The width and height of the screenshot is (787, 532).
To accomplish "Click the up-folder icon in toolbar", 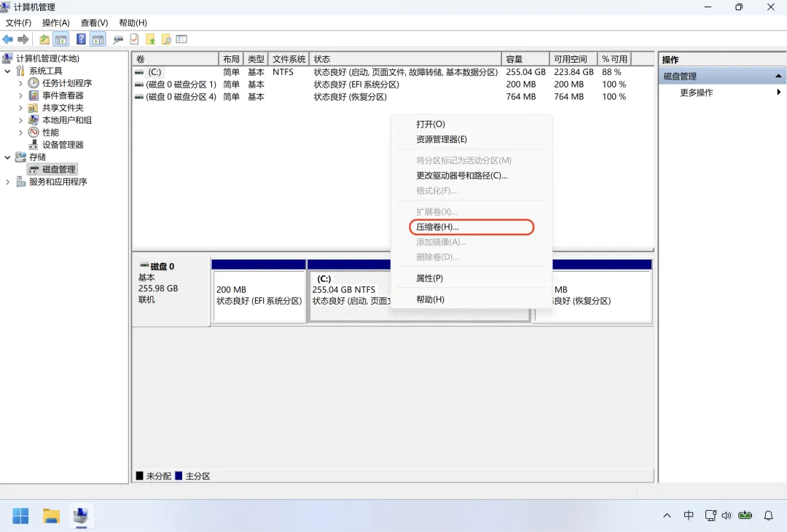I will pos(44,39).
